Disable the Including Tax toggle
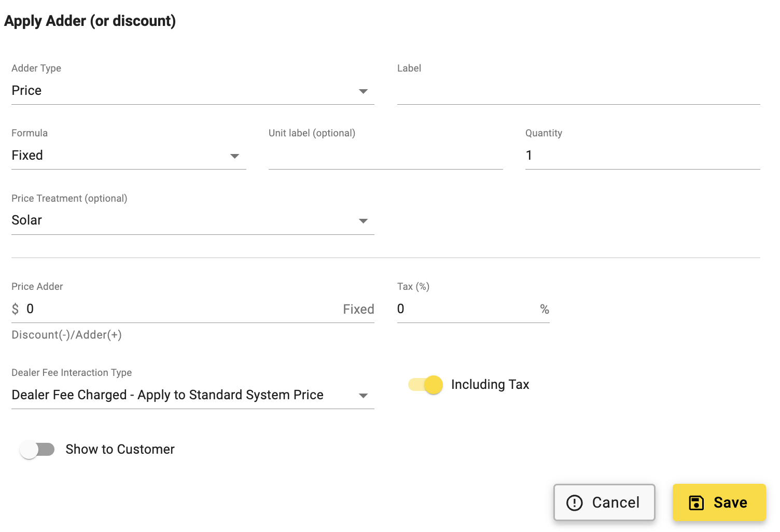The width and height of the screenshot is (780, 532). (425, 385)
